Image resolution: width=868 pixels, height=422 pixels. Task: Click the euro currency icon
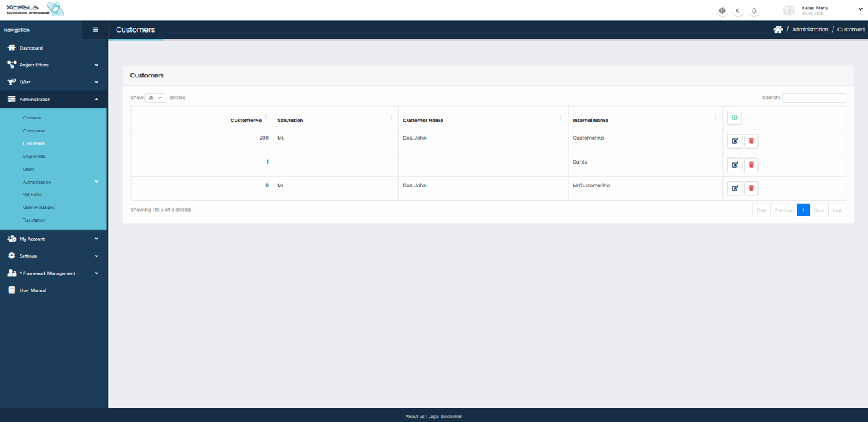(x=738, y=11)
